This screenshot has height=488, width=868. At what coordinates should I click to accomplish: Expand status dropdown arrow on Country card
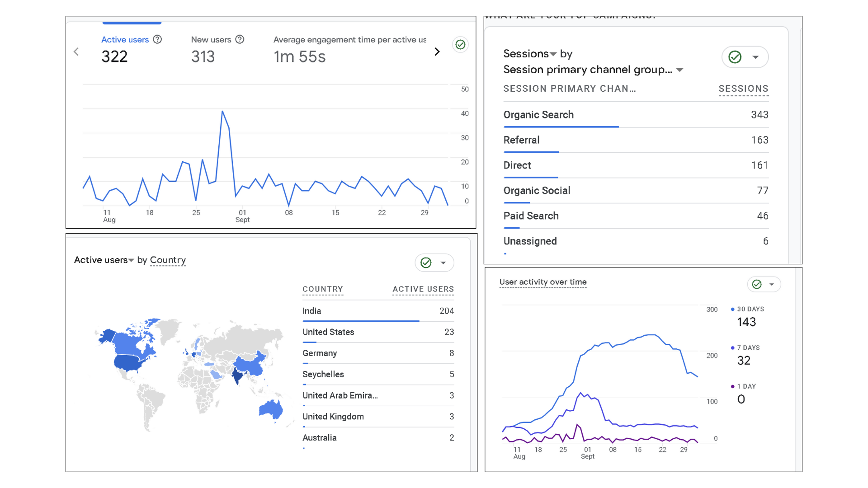pos(443,263)
